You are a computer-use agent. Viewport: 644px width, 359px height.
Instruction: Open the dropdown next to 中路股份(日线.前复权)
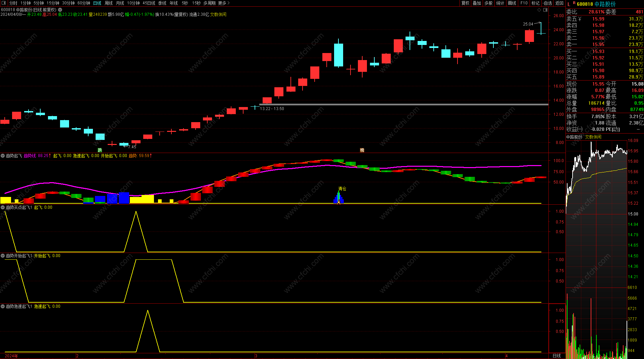[x=60, y=10]
